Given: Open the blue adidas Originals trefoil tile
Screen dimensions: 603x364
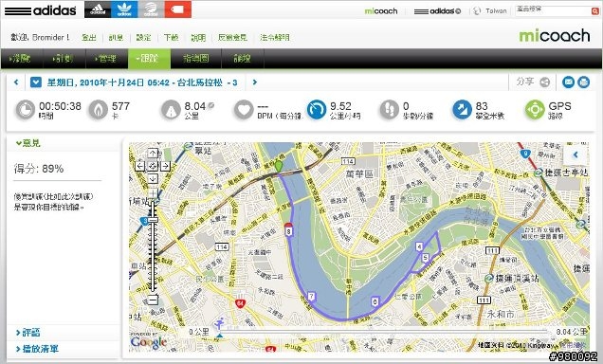Looking at the screenshot, I should coord(124,9).
